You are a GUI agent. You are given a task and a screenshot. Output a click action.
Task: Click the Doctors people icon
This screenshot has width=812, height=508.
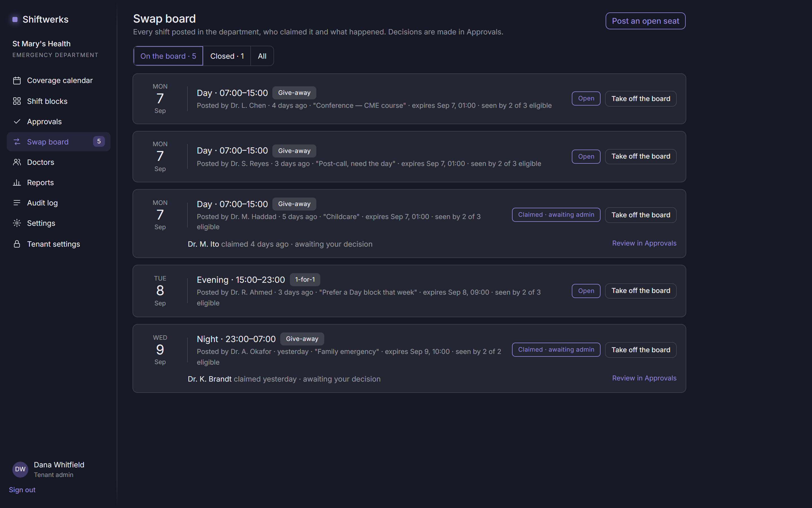[17, 162]
